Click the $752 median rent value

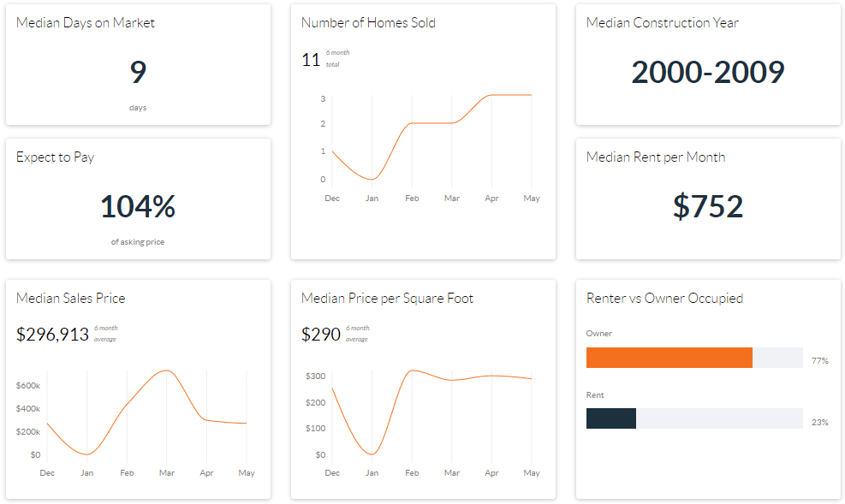point(707,206)
